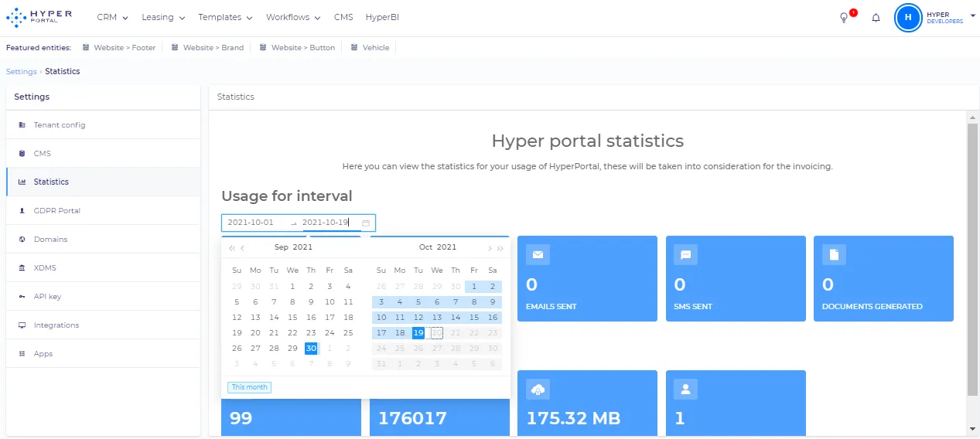Screen dimensions: 980x439
Task: Click the CMS database sidebar icon
Action: tap(22, 154)
